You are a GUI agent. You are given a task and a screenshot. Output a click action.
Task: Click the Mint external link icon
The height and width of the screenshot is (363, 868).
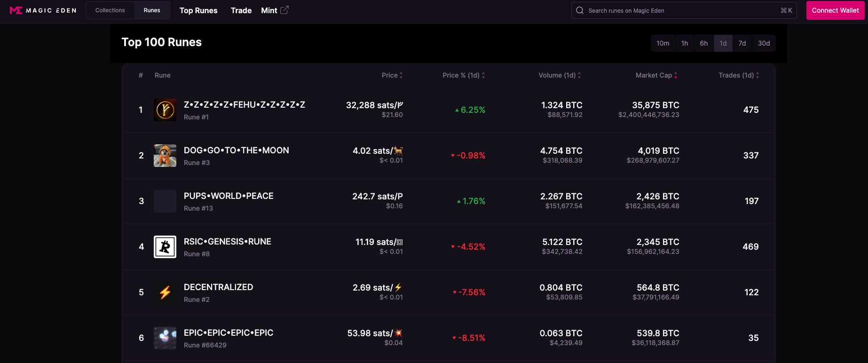[x=284, y=10]
